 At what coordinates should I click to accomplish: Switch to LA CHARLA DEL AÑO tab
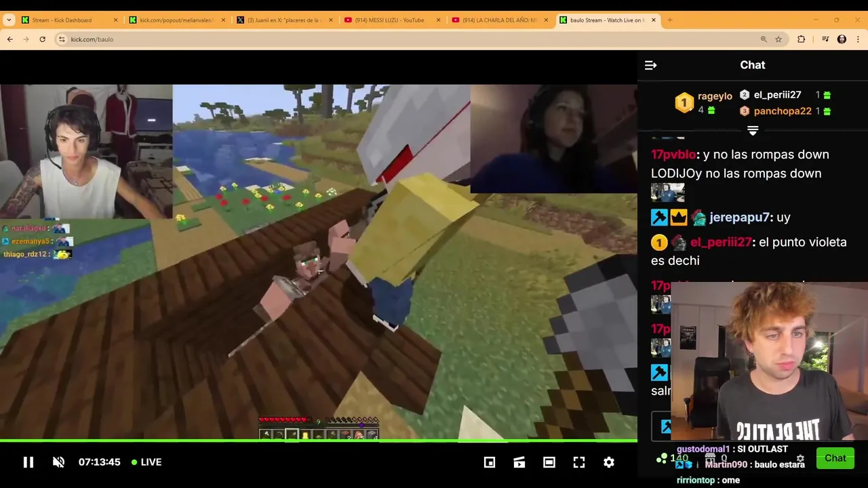[498, 20]
